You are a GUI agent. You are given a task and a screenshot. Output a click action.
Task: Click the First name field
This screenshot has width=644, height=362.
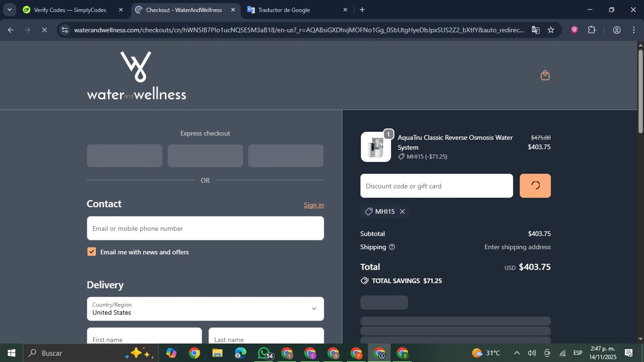point(144,336)
